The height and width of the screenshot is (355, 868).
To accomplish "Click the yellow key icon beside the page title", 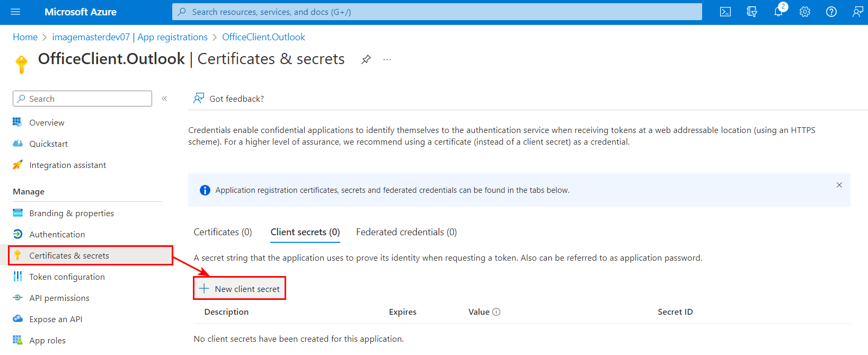I will point(22,64).
